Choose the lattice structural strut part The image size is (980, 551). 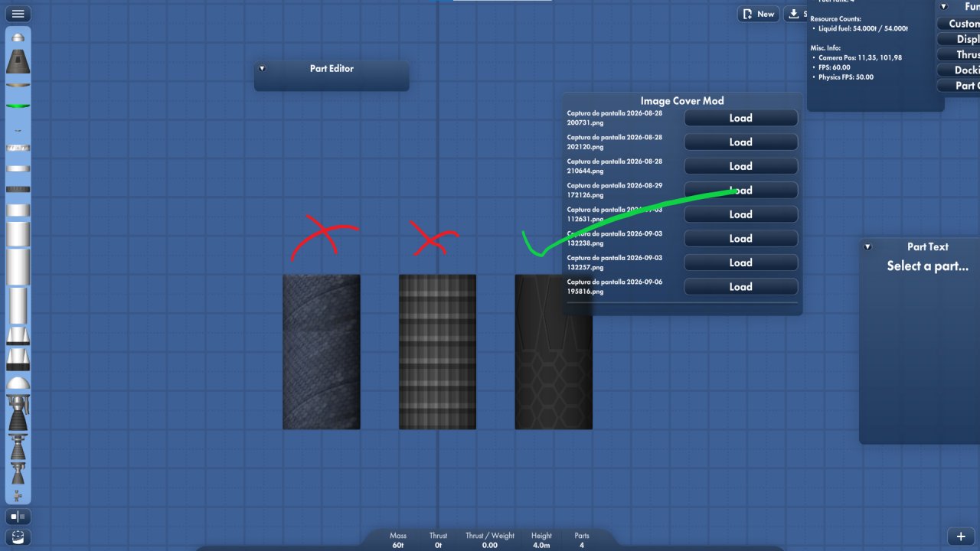(18, 147)
